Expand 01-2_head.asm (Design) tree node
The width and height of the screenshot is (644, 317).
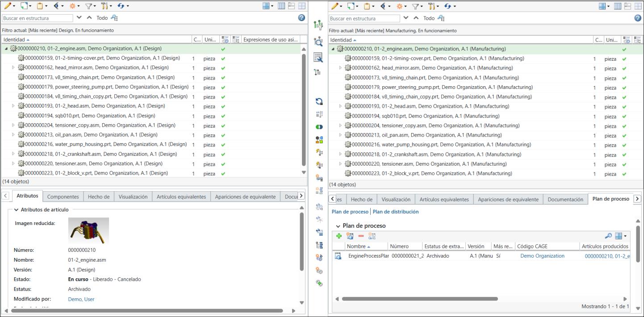point(13,106)
